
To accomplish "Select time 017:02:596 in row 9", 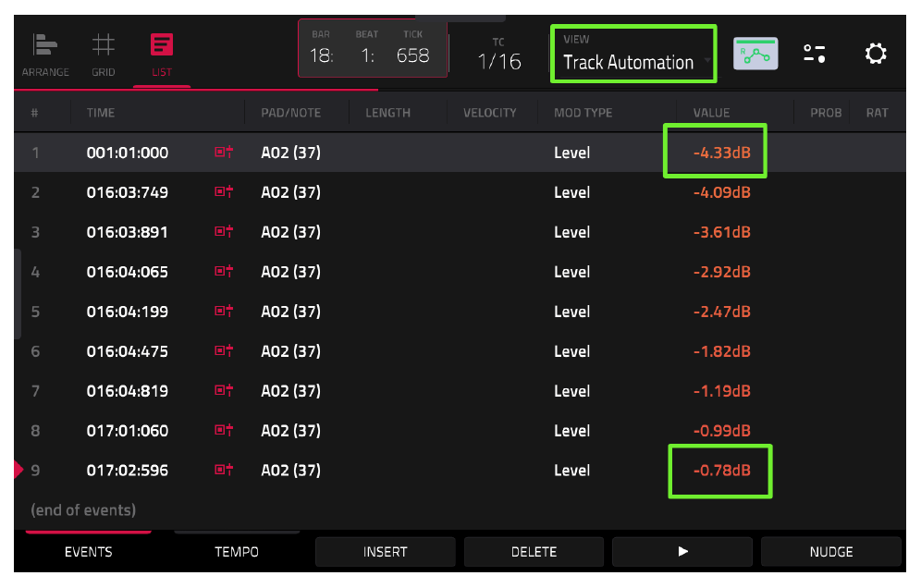I will point(128,471).
